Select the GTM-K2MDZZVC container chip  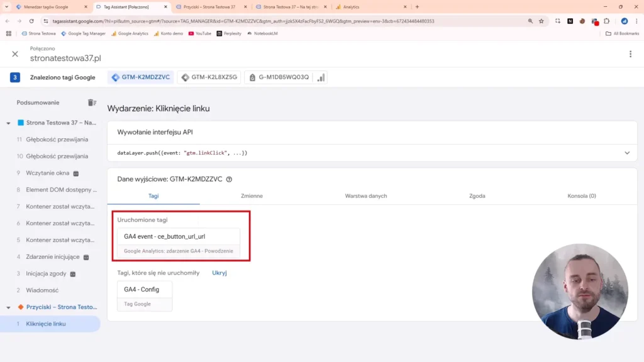click(141, 77)
